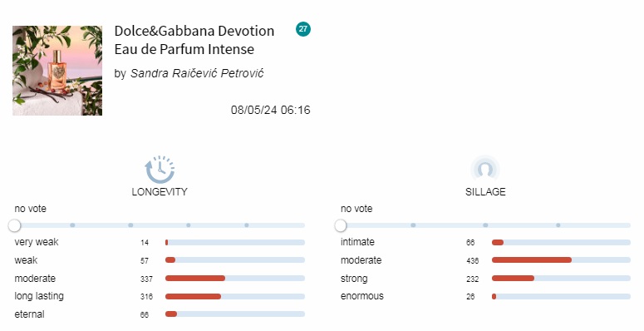Open Dolce&Gabbana Devotion Eau de Parfum Intense article
Screen dimensions: 644x331
(x=194, y=40)
